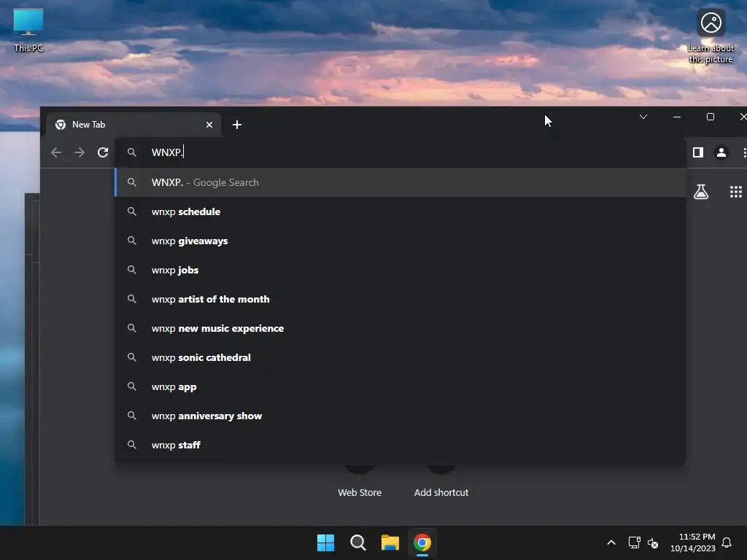This screenshot has width=747, height=560.
Task: Click the muted volume tray icon
Action: click(x=653, y=542)
